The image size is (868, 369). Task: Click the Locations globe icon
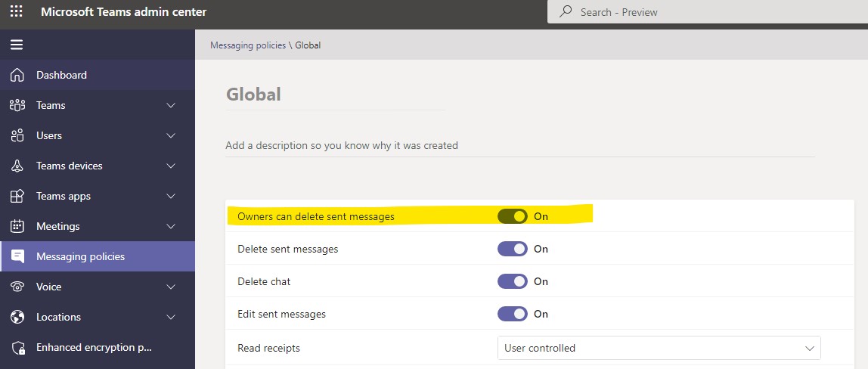pyautogui.click(x=17, y=317)
